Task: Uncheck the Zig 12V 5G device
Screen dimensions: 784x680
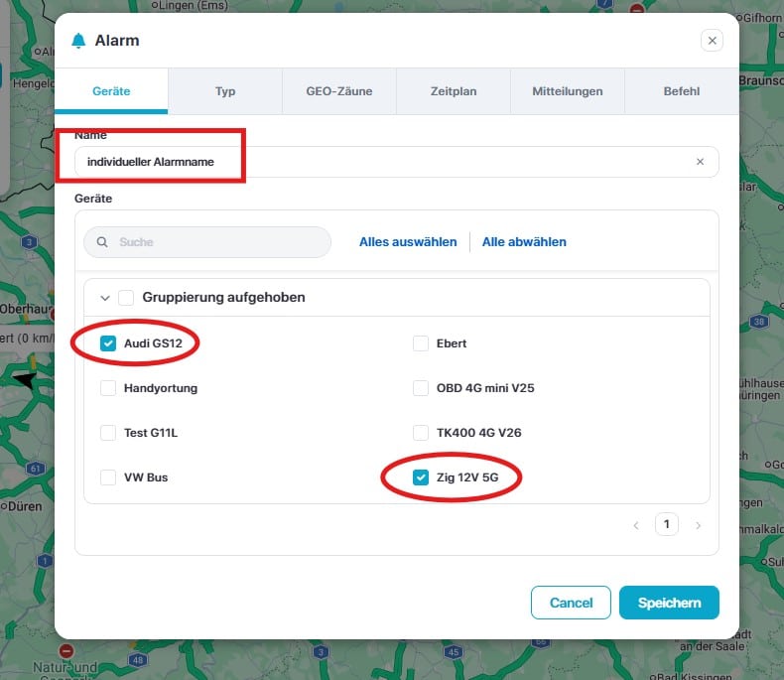Action: (421, 477)
